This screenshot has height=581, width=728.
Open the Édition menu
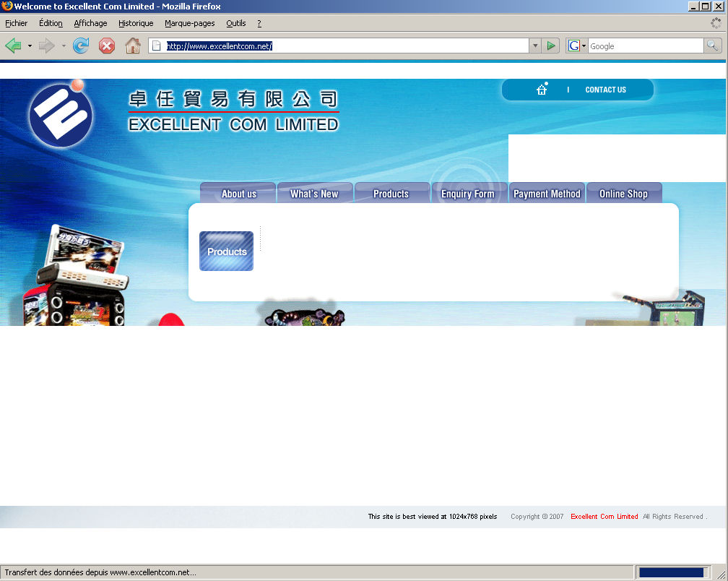[x=51, y=23]
